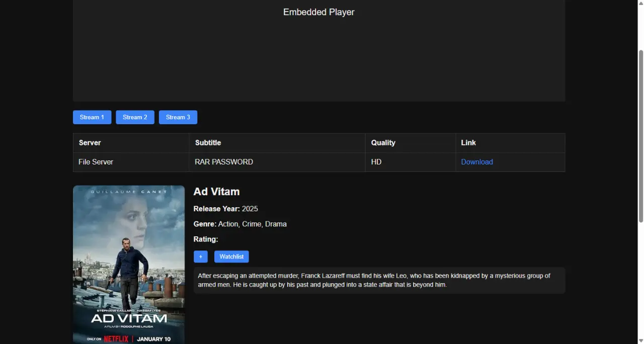Image resolution: width=644 pixels, height=344 pixels.
Task: Click the RAR PASSWORD cell
Action: pos(277,162)
